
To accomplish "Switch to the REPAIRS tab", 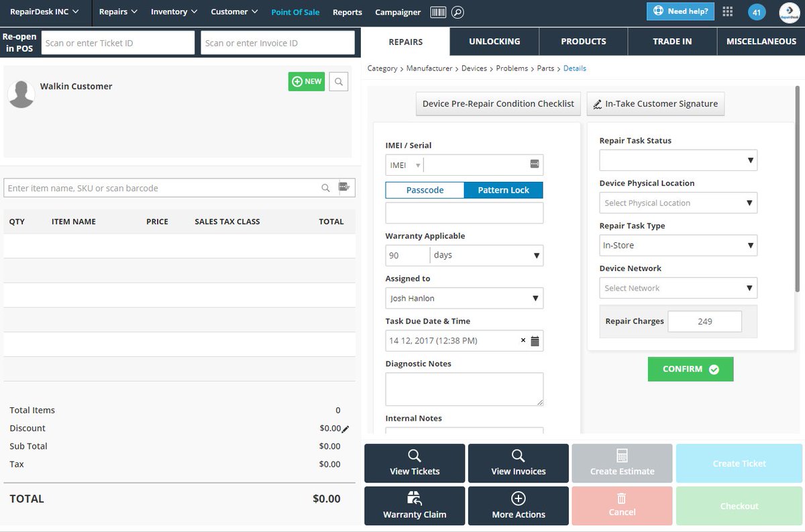I will pos(406,42).
